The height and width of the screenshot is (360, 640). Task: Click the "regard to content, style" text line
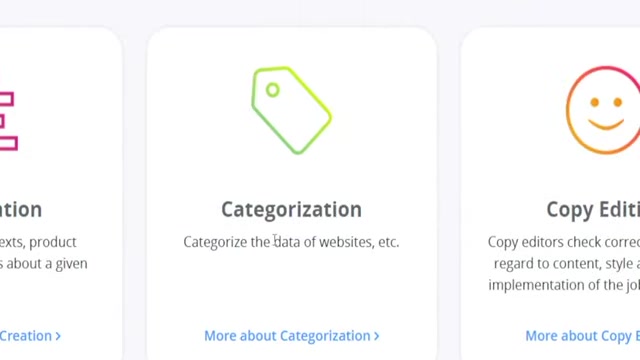(567, 264)
